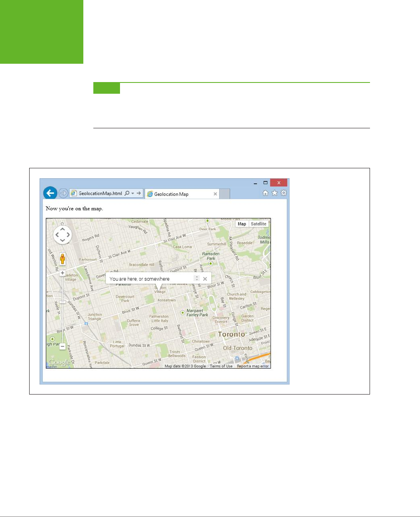Switch map view to Satellite
This screenshot has width=420, height=517.
(258, 224)
